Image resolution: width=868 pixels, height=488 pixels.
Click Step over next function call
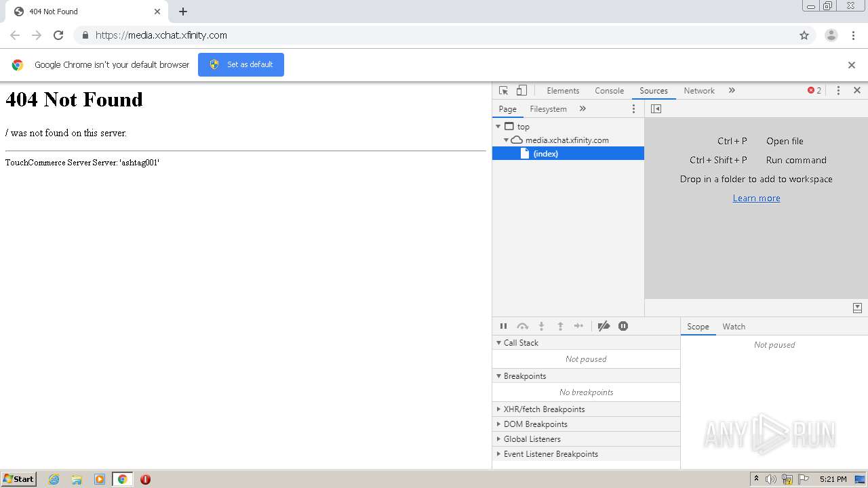click(522, 326)
